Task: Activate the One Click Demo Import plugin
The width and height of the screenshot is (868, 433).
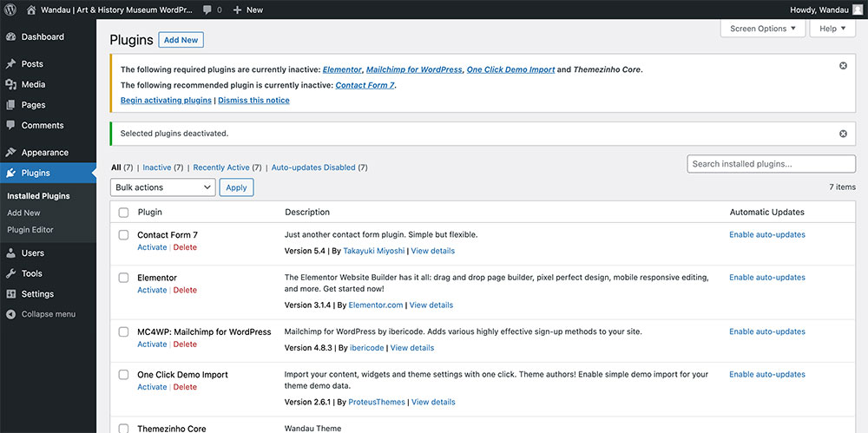Action: pos(152,387)
